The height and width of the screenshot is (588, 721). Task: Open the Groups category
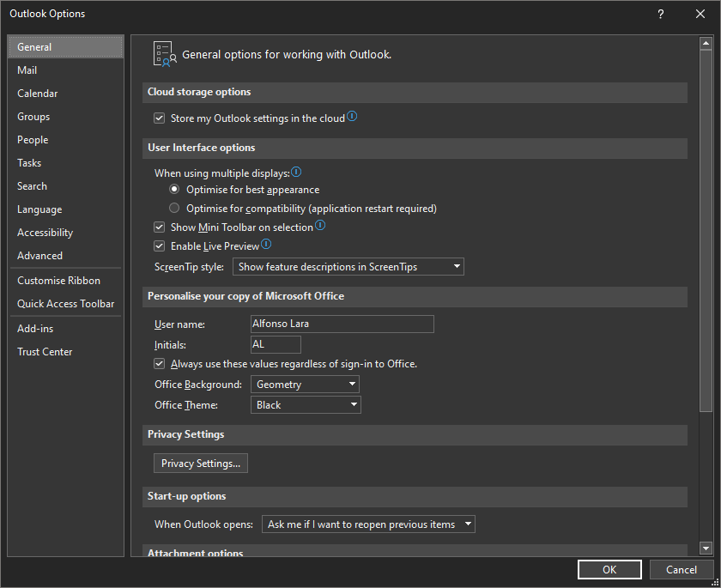click(66, 117)
